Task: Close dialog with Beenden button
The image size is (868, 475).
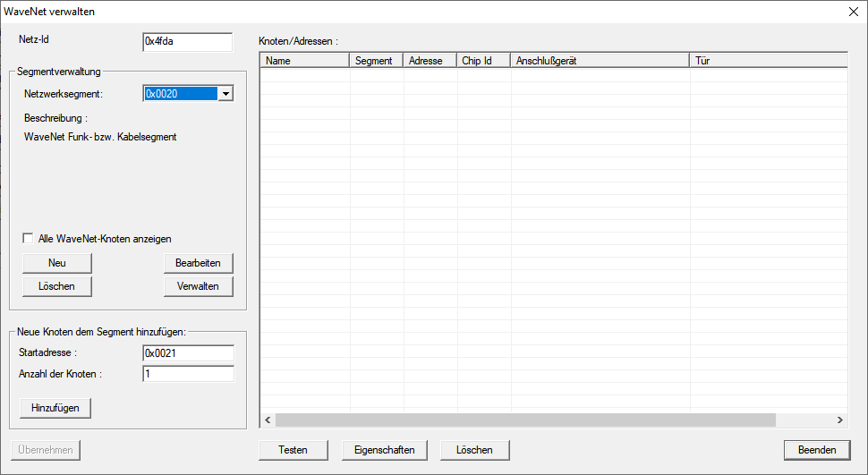Action: click(816, 449)
